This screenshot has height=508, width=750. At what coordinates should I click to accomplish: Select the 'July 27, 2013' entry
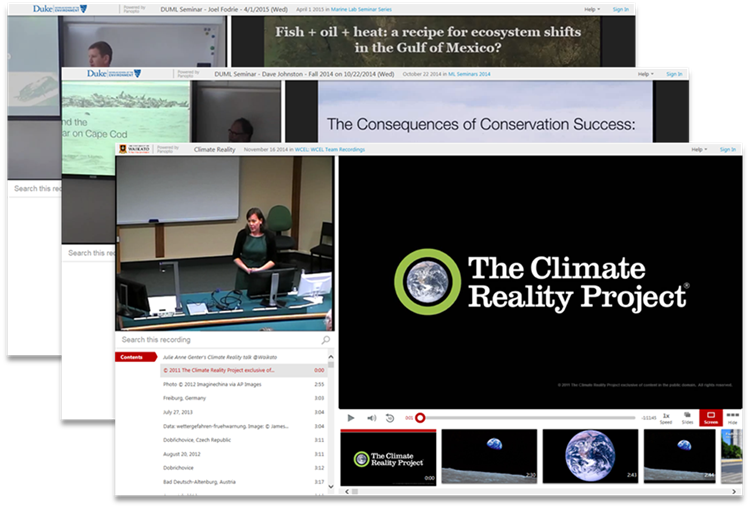pyautogui.click(x=243, y=412)
